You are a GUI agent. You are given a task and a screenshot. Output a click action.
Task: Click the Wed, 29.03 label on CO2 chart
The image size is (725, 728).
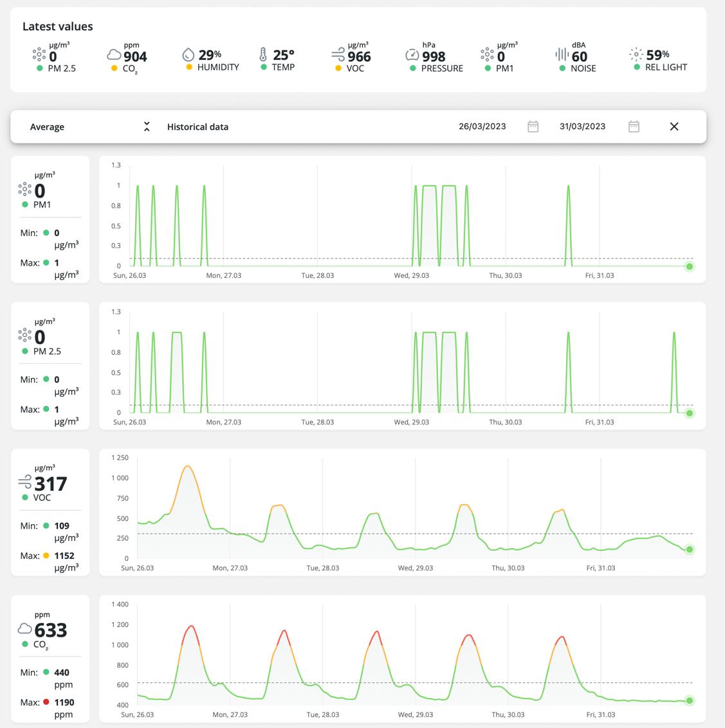pyautogui.click(x=415, y=714)
